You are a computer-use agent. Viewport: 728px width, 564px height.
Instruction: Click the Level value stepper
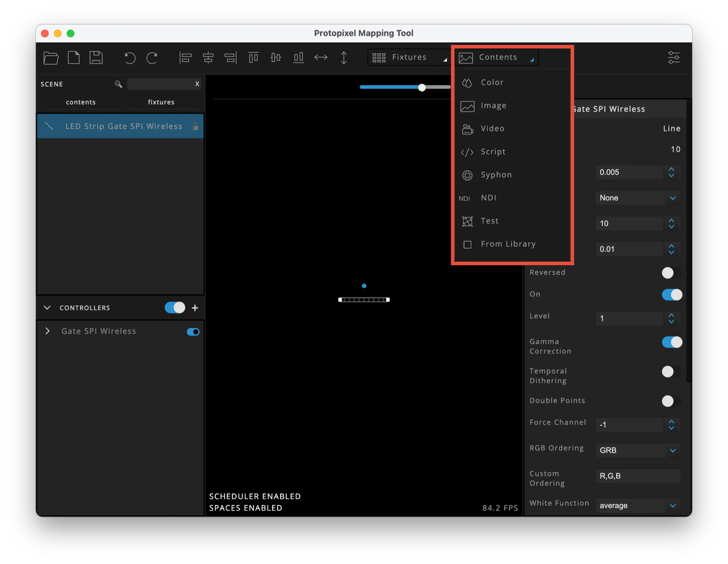[x=671, y=318]
